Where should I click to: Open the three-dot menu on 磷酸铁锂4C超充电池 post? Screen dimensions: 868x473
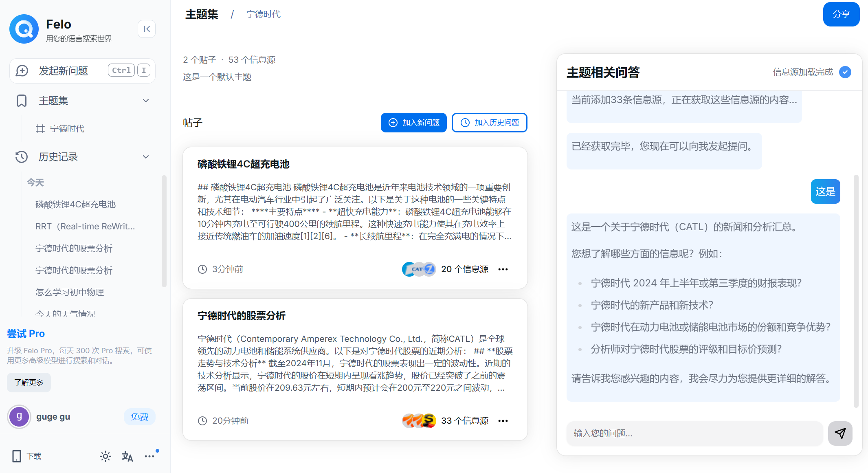pos(503,269)
